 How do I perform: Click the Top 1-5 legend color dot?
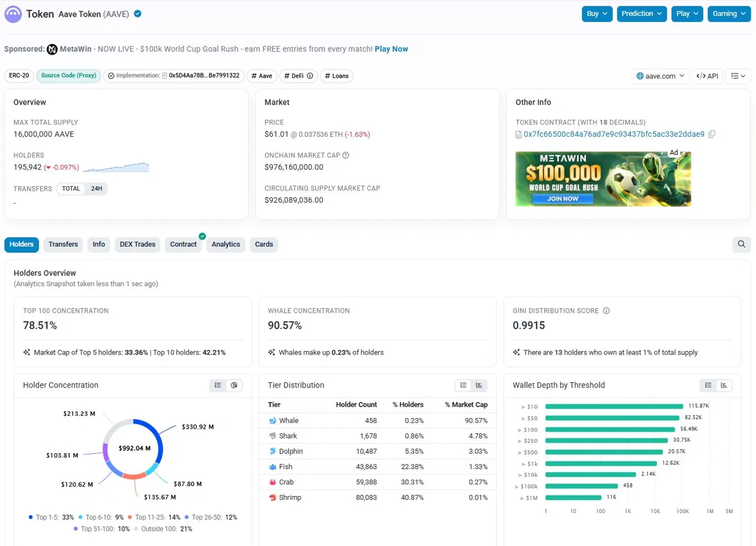click(31, 517)
